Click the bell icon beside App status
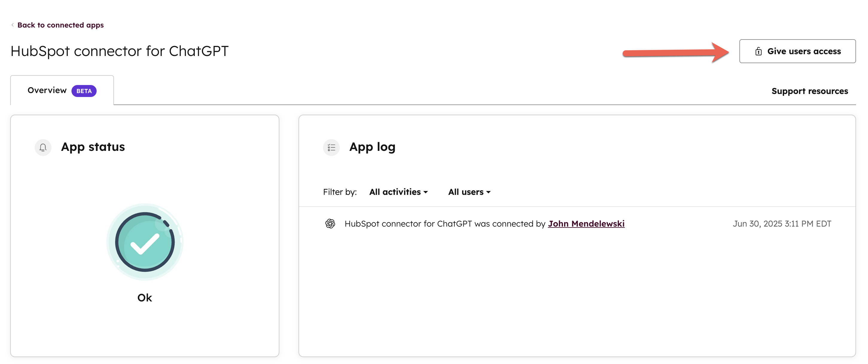Image resolution: width=868 pixels, height=364 pixels. 43,147
